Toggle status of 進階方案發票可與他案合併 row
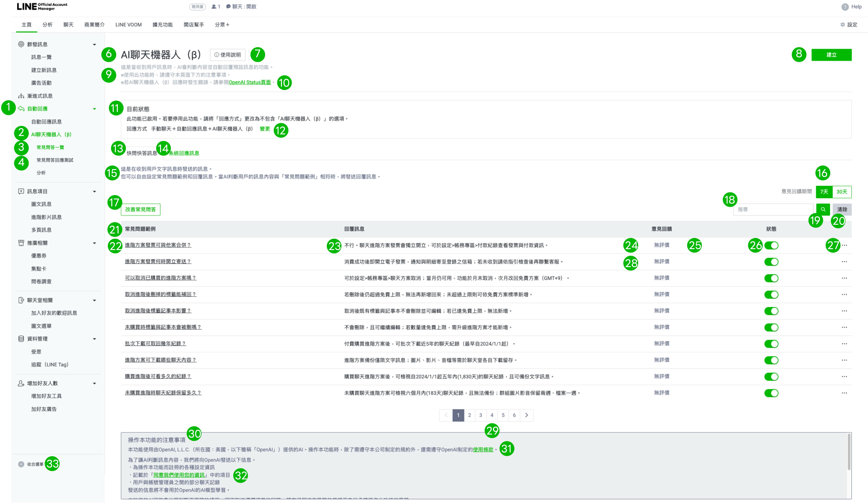This screenshot has height=503, width=868. 771,245
